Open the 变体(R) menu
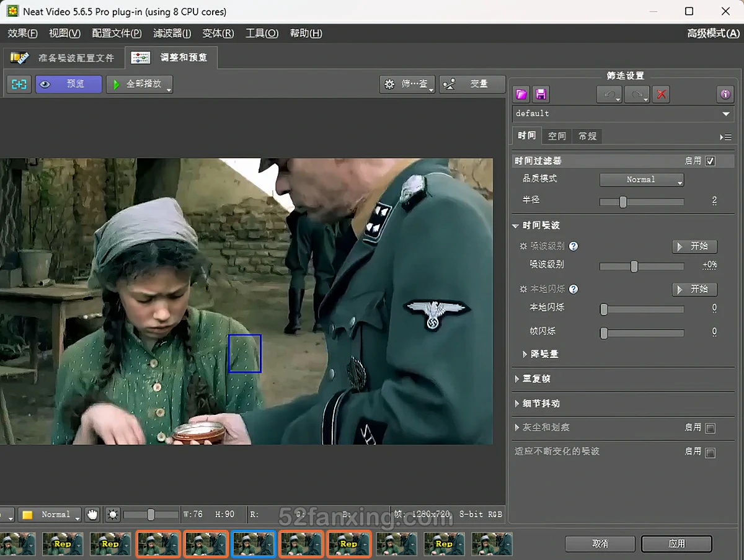Image resolution: width=744 pixels, height=560 pixels. 218,33
